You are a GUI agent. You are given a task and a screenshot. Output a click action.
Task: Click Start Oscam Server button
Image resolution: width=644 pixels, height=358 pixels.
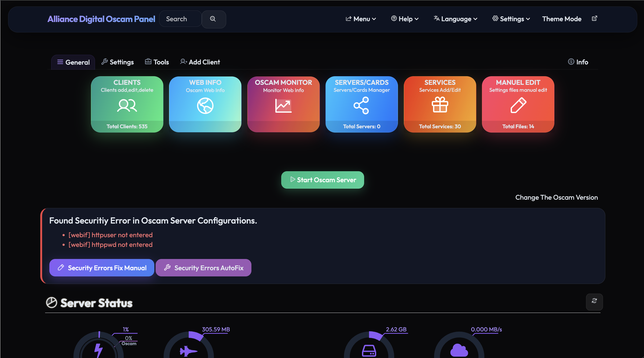click(x=322, y=180)
